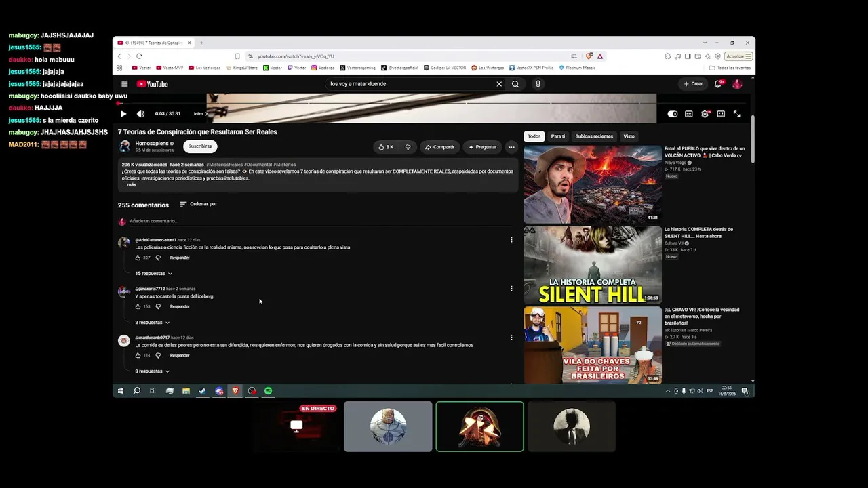Play the video
Viewport: 868px width, 488px height.
(123, 114)
